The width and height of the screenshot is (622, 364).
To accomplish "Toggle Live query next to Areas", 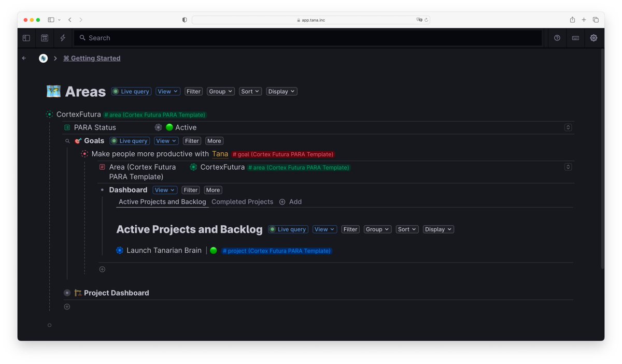I will 131,91.
